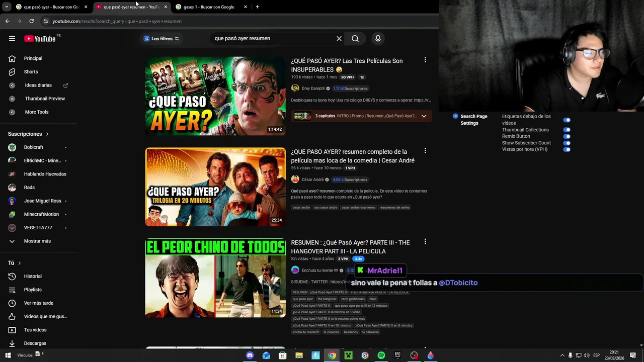Open browser tab list dropdown arrow

(x=7, y=7)
